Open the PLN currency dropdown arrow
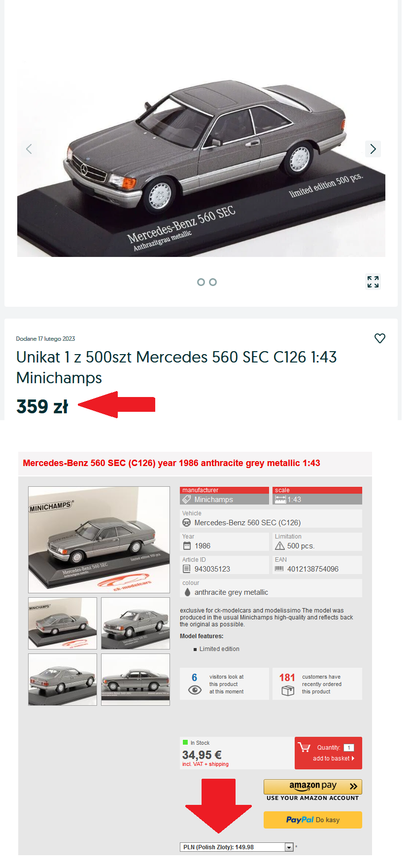The height and width of the screenshot is (868, 410). point(289,847)
